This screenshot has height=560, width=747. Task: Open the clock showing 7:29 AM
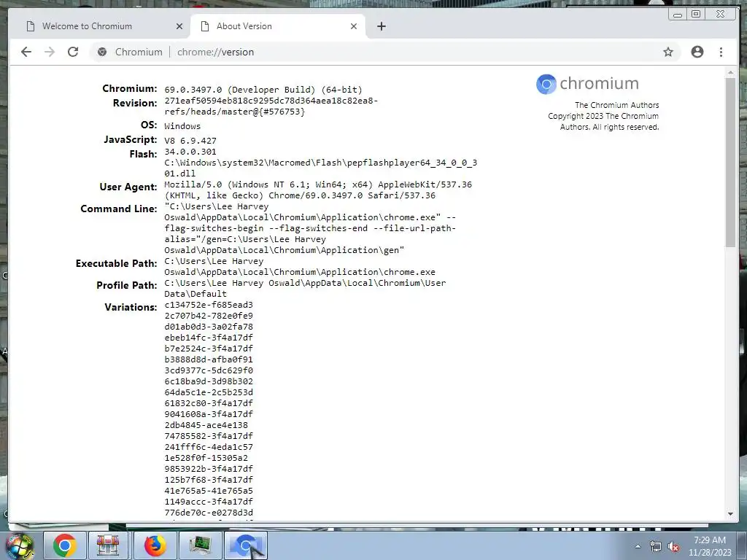click(709, 545)
